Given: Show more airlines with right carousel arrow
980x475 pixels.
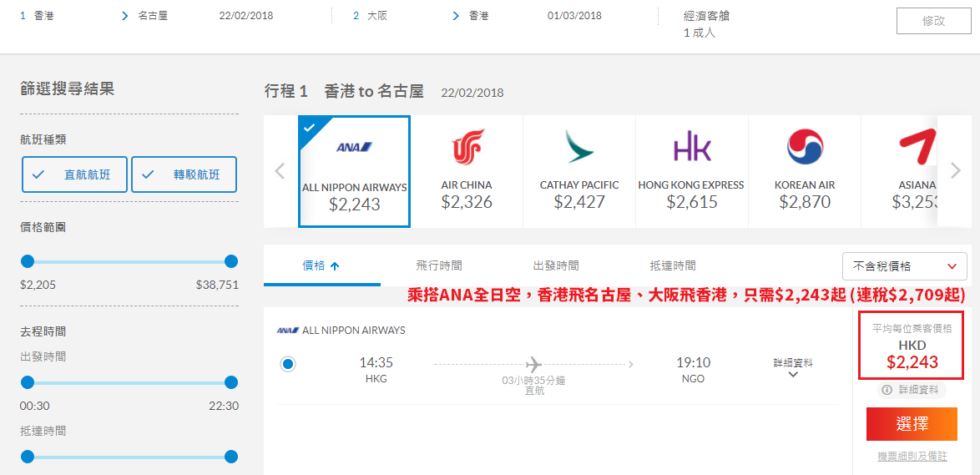Looking at the screenshot, I should coord(955,170).
